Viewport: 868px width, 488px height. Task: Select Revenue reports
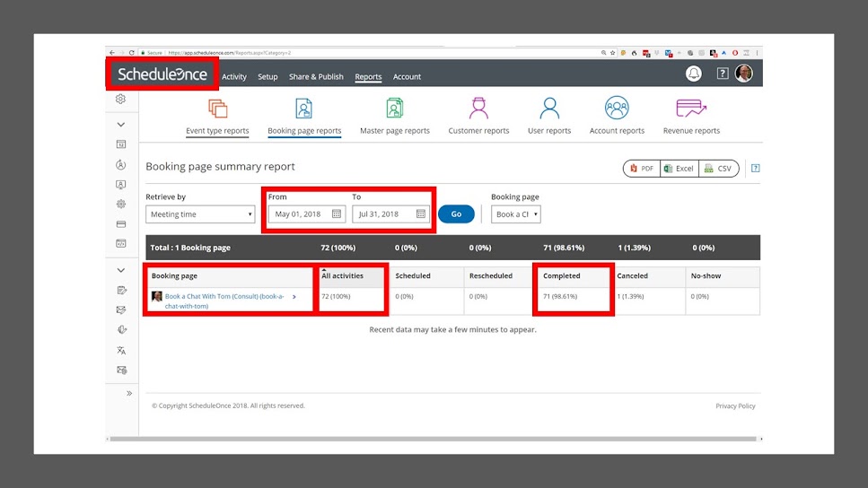pos(691,117)
